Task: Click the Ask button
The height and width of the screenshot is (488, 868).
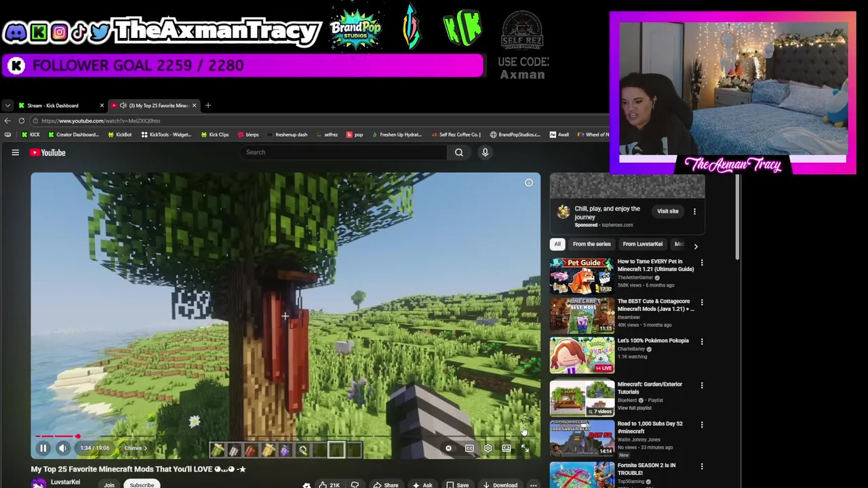Action: [x=422, y=485]
